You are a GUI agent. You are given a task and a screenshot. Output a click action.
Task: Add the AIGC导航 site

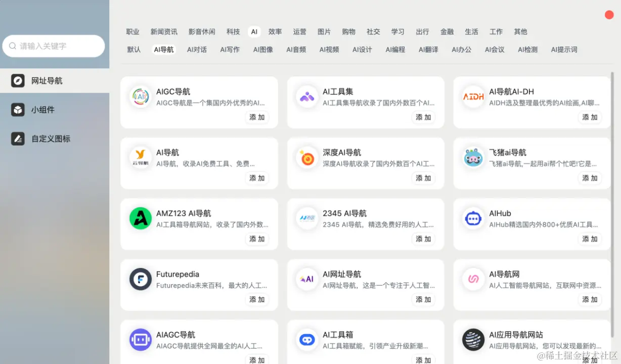coord(257,117)
